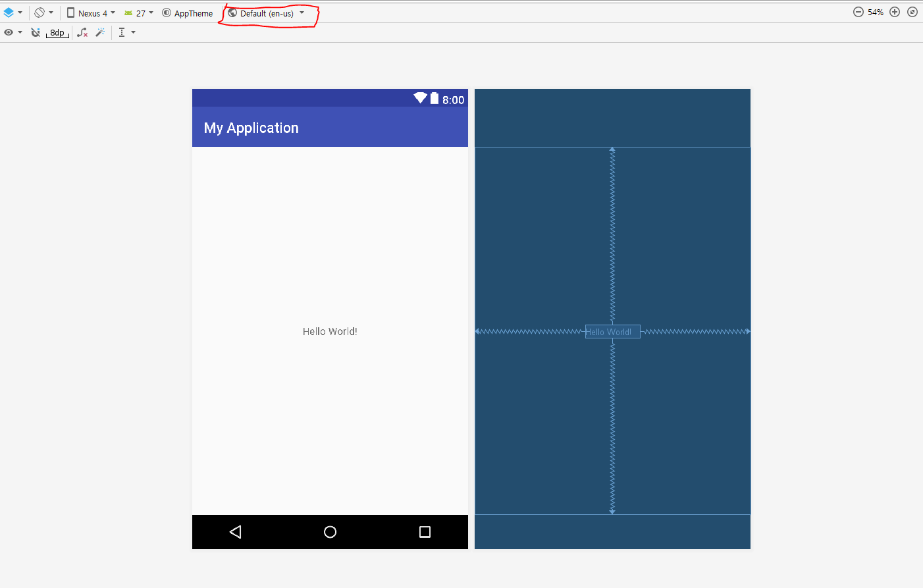Open the AppTheme theme selector

click(188, 13)
